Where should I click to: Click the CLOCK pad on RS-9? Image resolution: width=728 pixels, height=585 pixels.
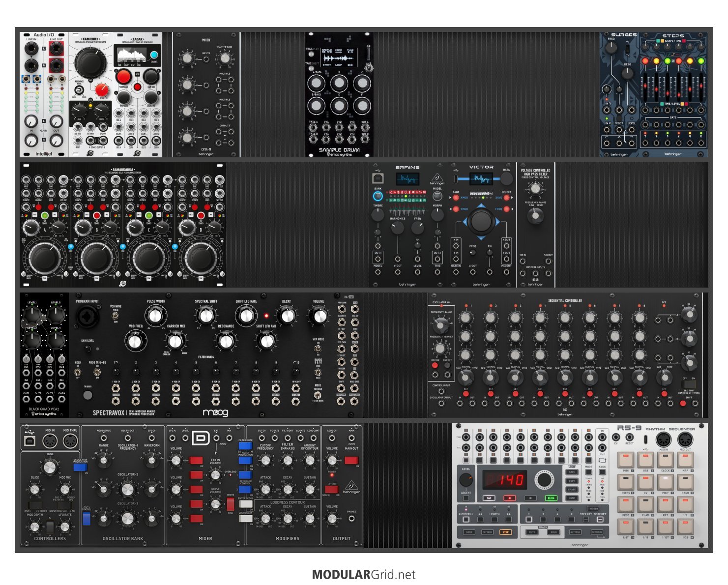tap(665, 461)
